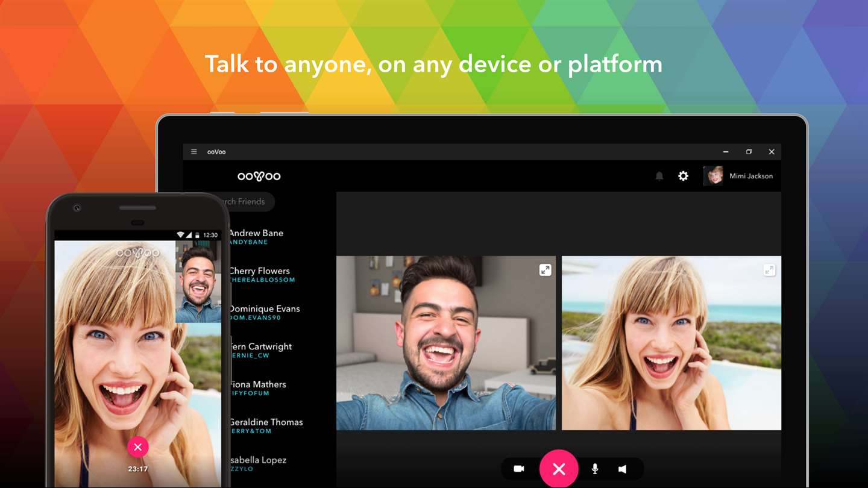Image resolution: width=868 pixels, height=488 pixels.
Task: Close the ooVoo window
Action: (x=772, y=152)
